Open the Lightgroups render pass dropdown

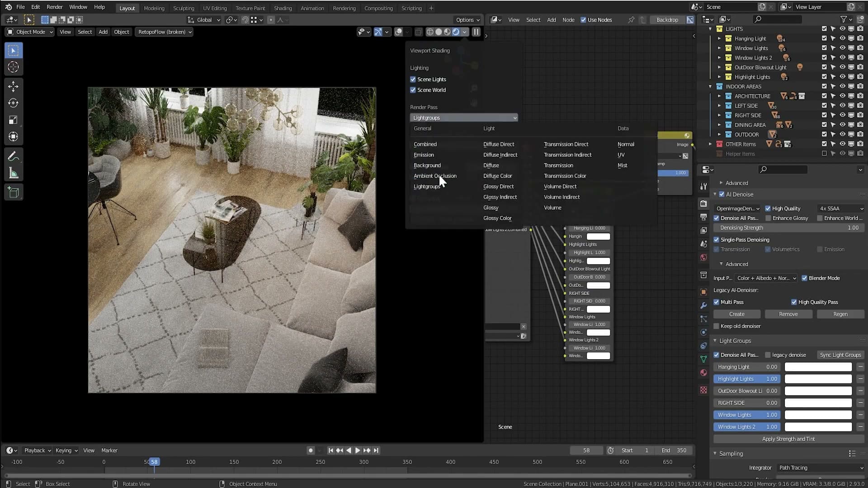point(464,118)
